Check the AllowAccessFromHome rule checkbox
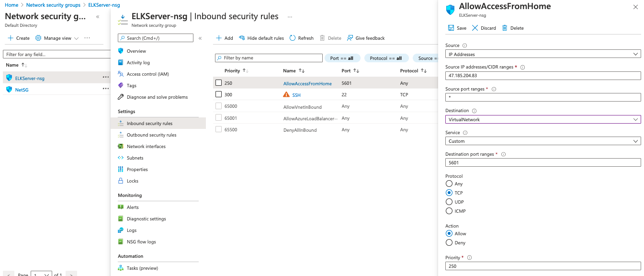The image size is (644, 276). (x=218, y=83)
